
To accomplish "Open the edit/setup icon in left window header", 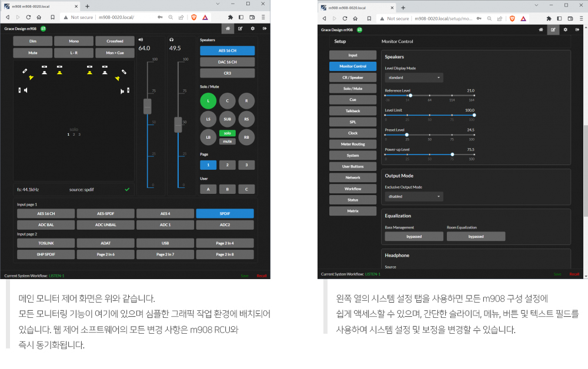I will click(240, 28).
